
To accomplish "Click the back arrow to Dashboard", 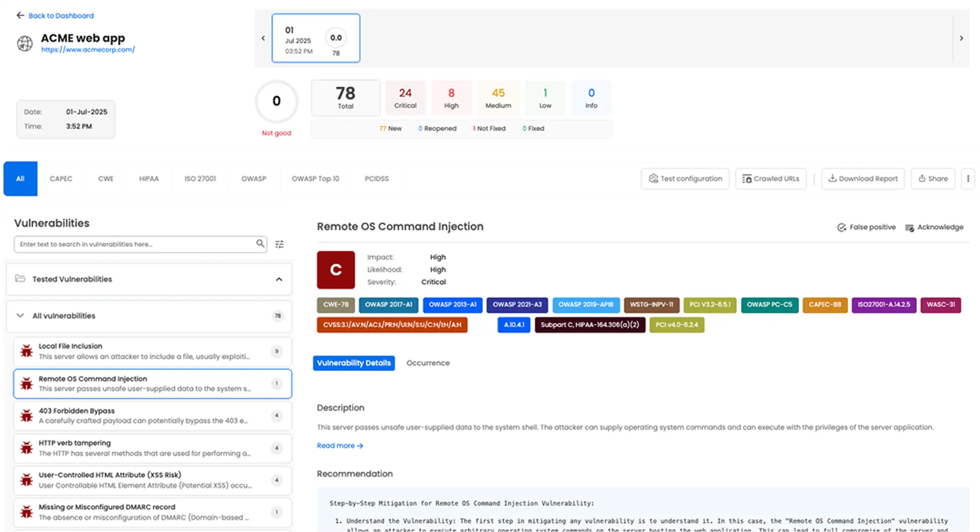I will [20, 15].
